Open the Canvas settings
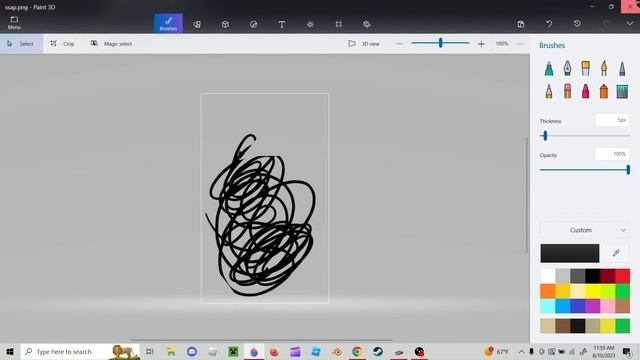This screenshot has width=640, height=360. click(x=338, y=24)
